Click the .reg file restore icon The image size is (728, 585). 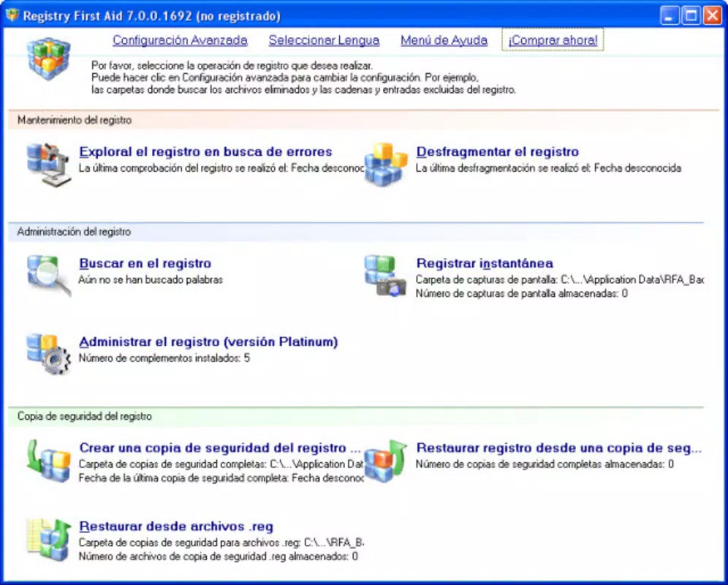click(x=49, y=539)
